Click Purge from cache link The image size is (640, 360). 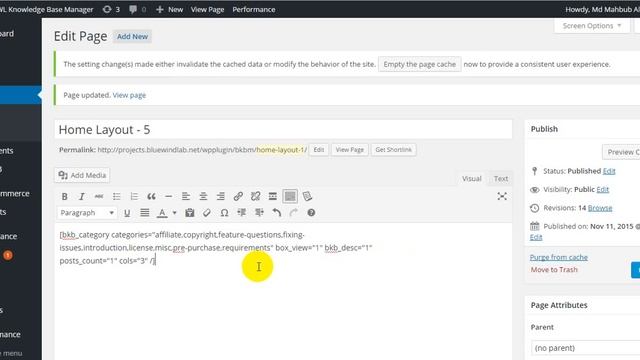click(x=558, y=257)
